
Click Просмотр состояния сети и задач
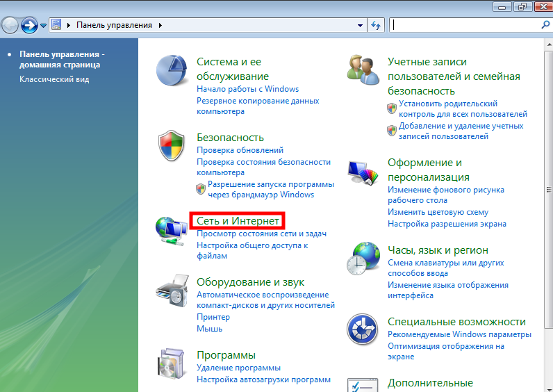coord(261,234)
